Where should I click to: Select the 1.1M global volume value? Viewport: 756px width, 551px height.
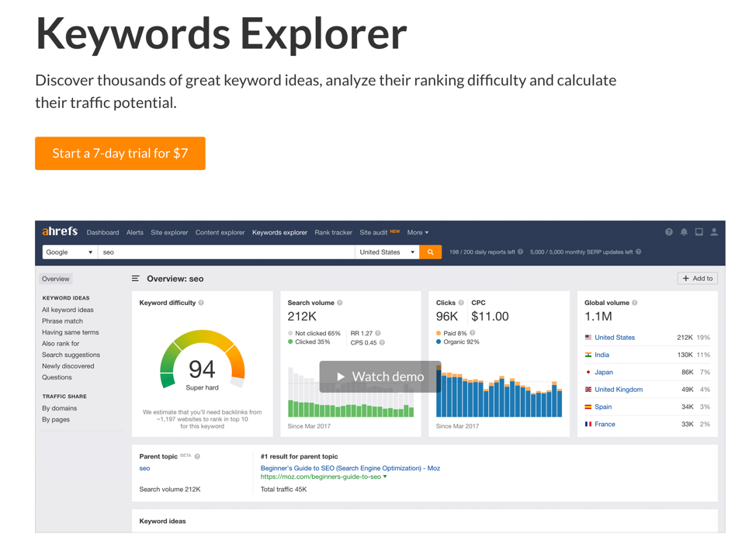pyautogui.click(x=598, y=316)
